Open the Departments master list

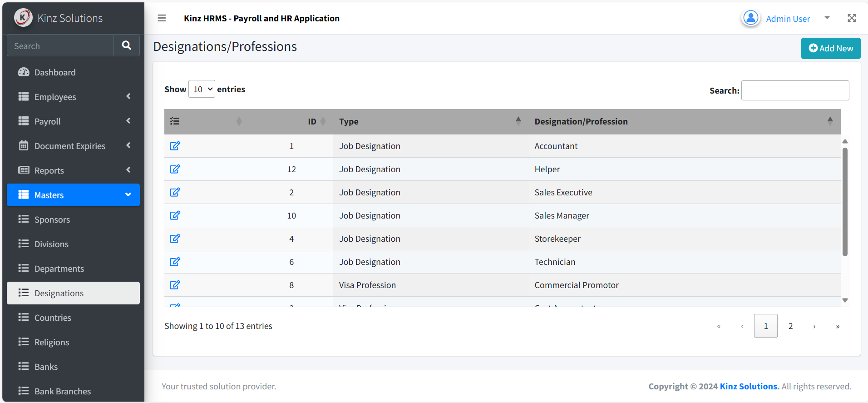point(73,269)
